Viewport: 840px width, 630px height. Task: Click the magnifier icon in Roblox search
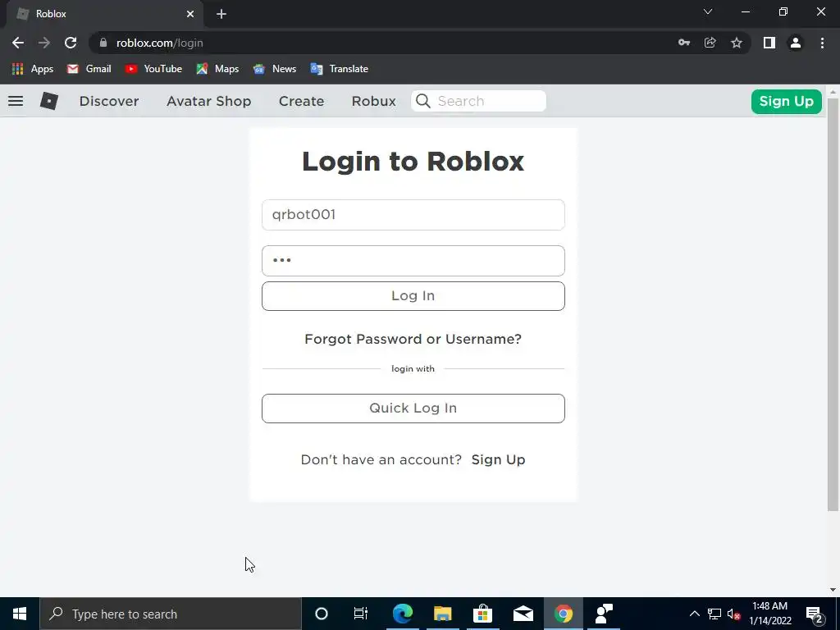click(x=423, y=101)
